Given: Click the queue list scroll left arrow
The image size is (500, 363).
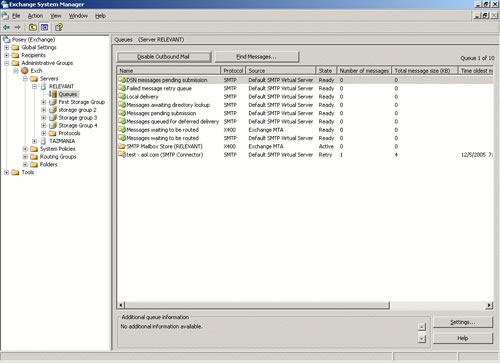Looking at the screenshot, I should 122,305.
